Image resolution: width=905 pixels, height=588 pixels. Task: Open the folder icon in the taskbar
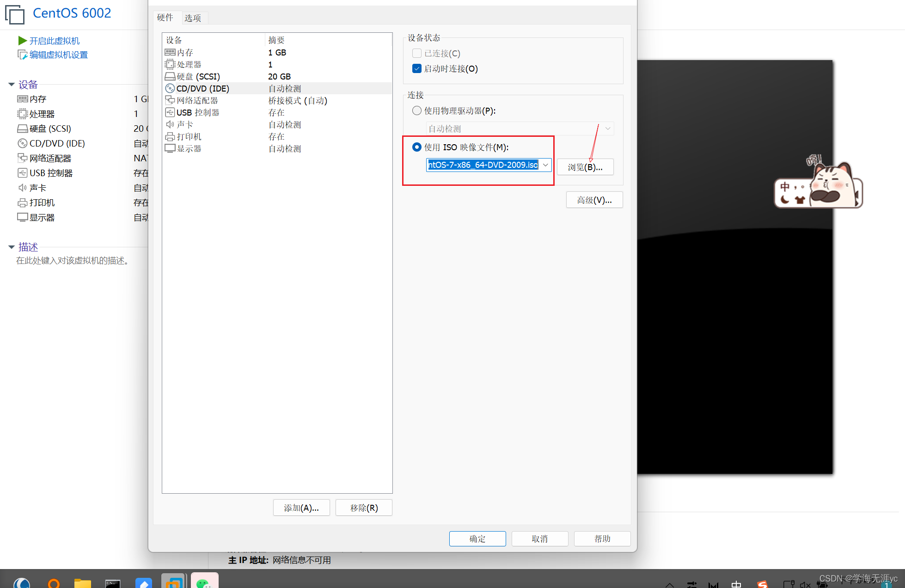(83, 582)
